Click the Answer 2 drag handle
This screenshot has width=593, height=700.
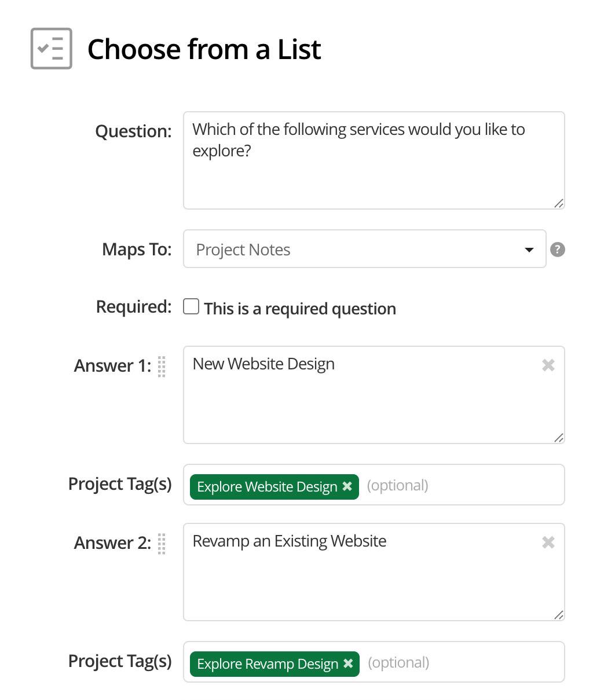click(162, 544)
